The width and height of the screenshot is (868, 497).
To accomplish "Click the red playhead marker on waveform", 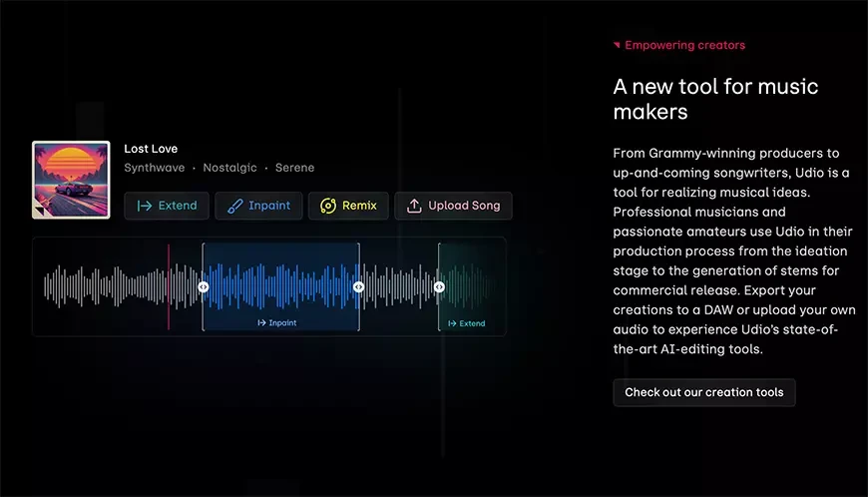I will point(169,286).
